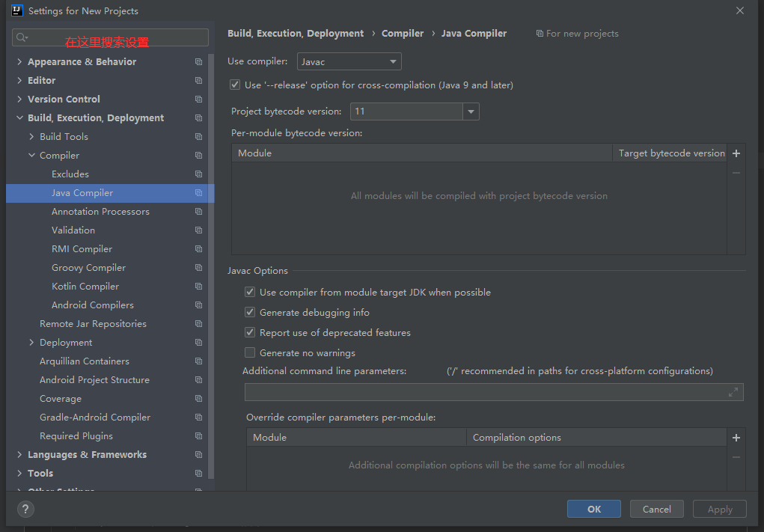
Task: Expand the Tools tree node
Action: click(x=19, y=474)
